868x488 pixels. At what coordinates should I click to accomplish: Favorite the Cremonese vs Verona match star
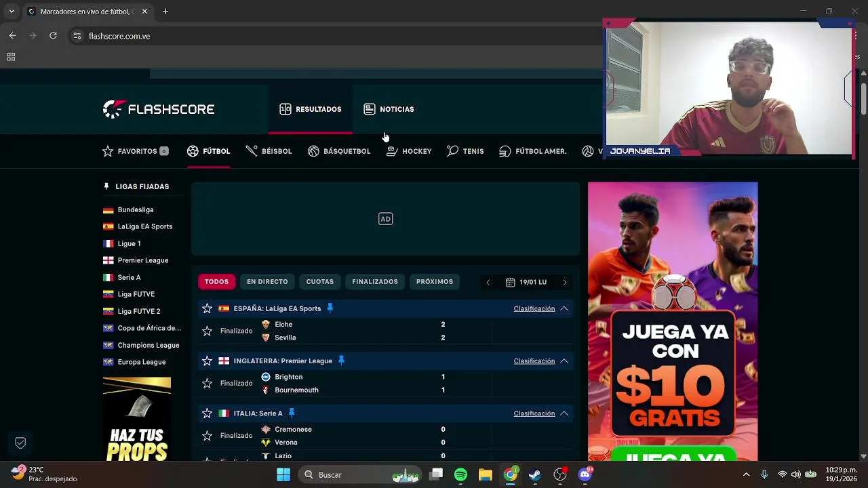(x=208, y=435)
